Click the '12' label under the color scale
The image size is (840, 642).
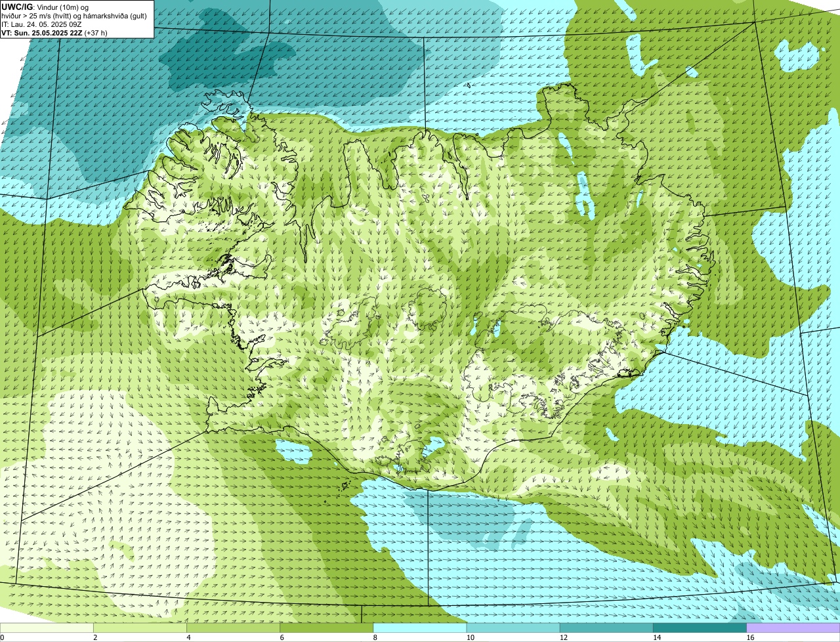click(x=563, y=637)
